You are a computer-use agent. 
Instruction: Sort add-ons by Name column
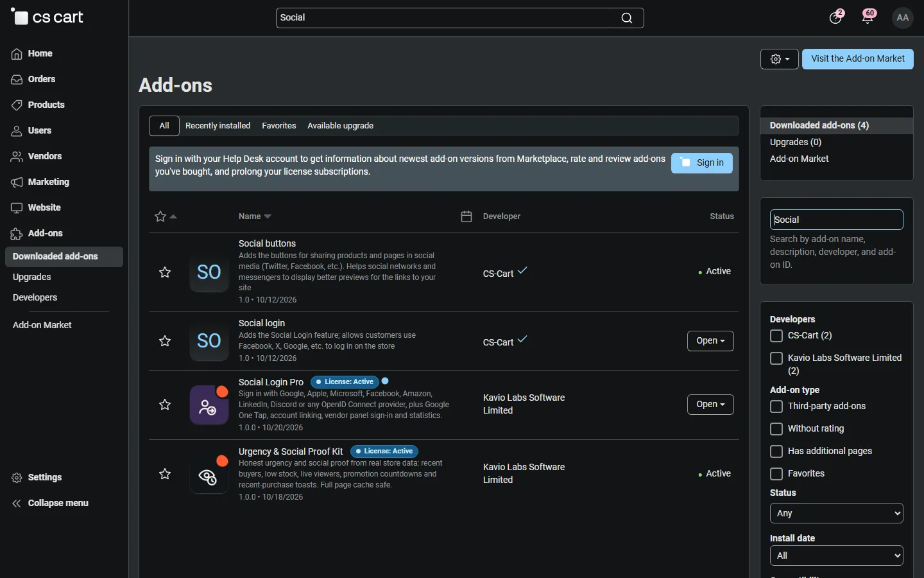point(255,216)
